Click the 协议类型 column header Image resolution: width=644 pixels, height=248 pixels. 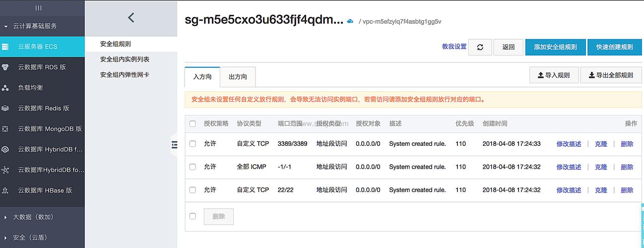click(x=249, y=124)
